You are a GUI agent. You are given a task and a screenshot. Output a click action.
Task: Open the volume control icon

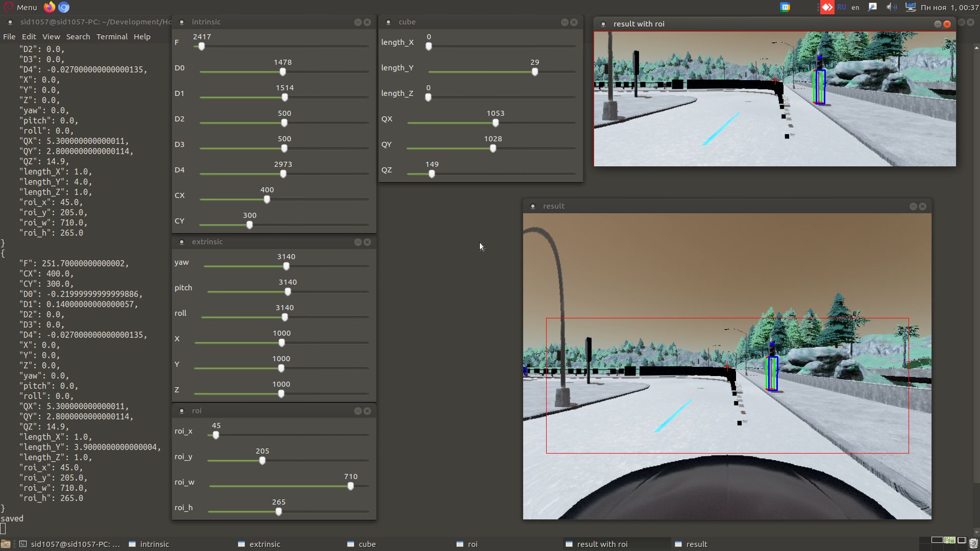coord(891,7)
